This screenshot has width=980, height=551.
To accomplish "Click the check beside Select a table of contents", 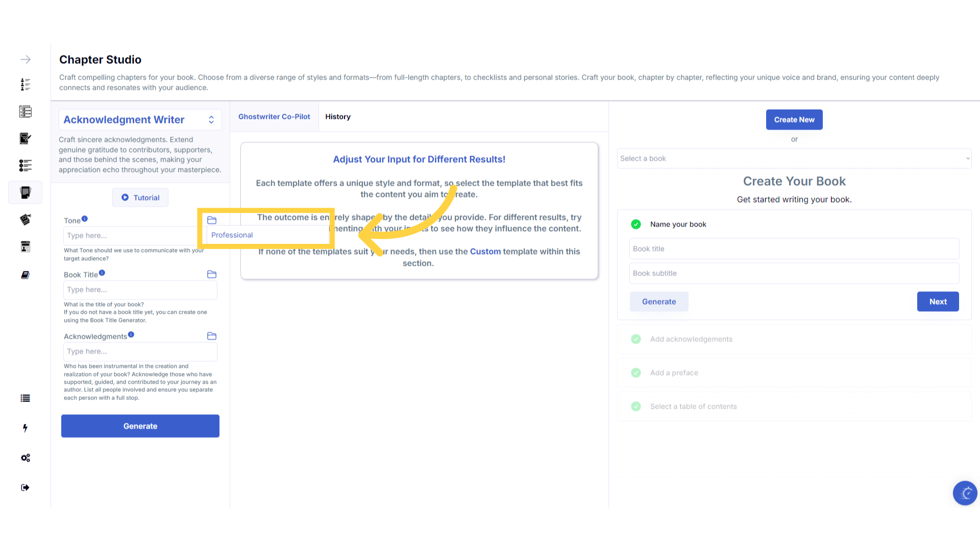I will (x=636, y=406).
